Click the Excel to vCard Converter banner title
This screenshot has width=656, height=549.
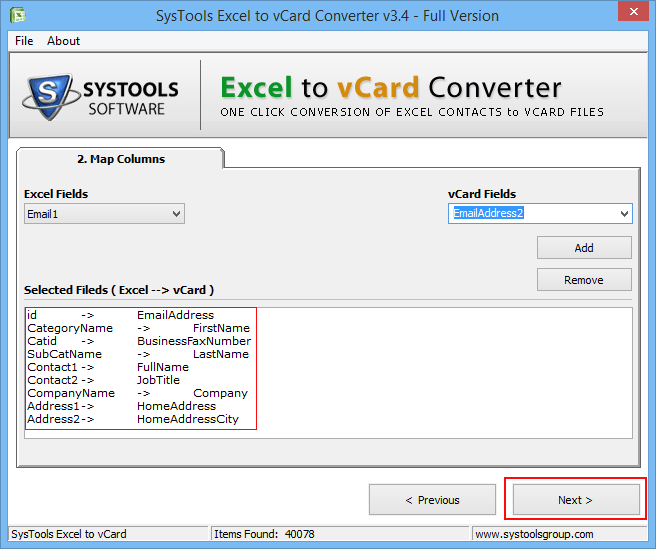391,87
